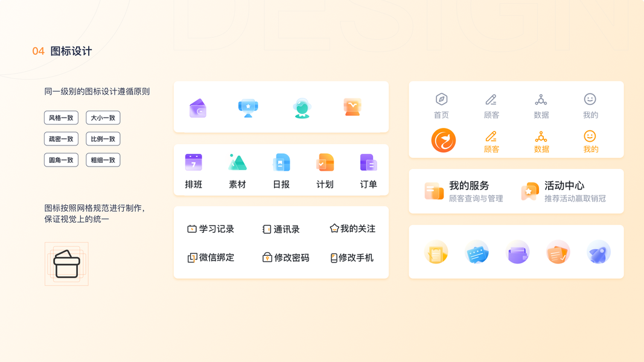Click the 大小一致 tag
This screenshot has width=644, height=362.
pyautogui.click(x=103, y=118)
